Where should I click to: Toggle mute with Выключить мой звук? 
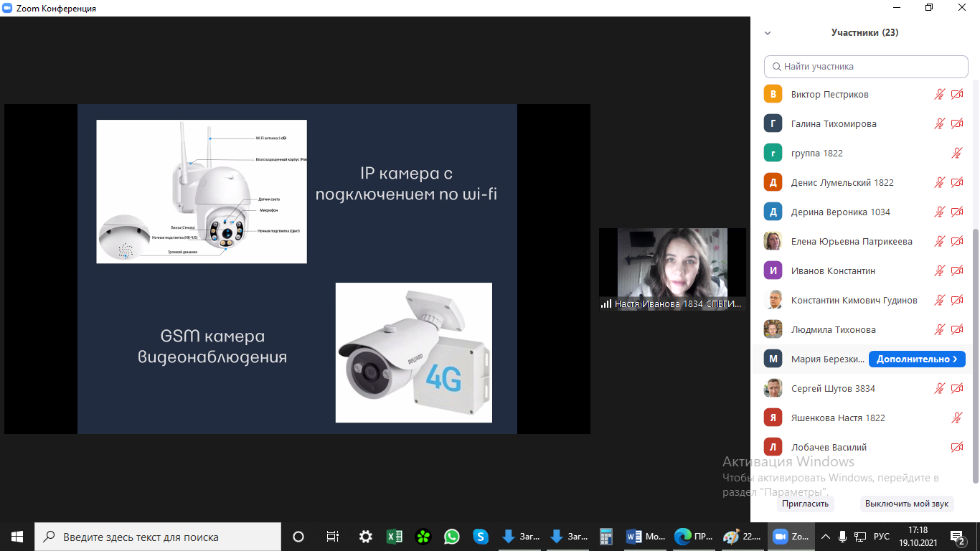tap(906, 504)
